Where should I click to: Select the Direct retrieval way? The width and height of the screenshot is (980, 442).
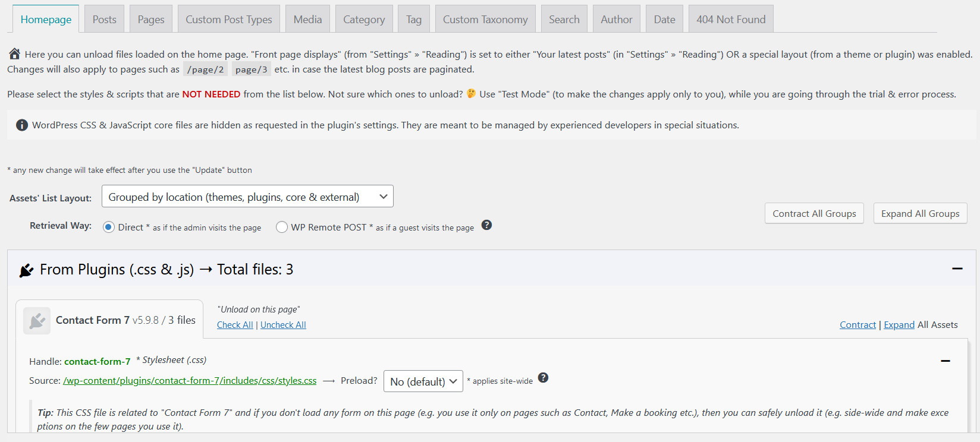tap(109, 227)
